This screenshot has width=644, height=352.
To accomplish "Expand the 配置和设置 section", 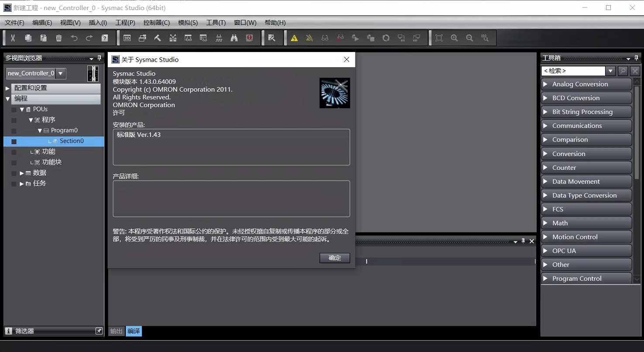I will click(7, 88).
